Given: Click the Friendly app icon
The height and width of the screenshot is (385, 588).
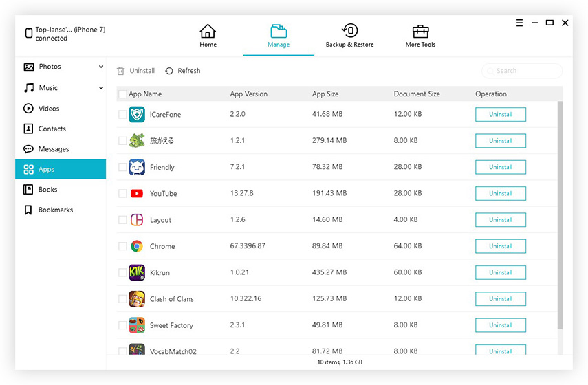Looking at the screenshot, I should pos(137,167).
